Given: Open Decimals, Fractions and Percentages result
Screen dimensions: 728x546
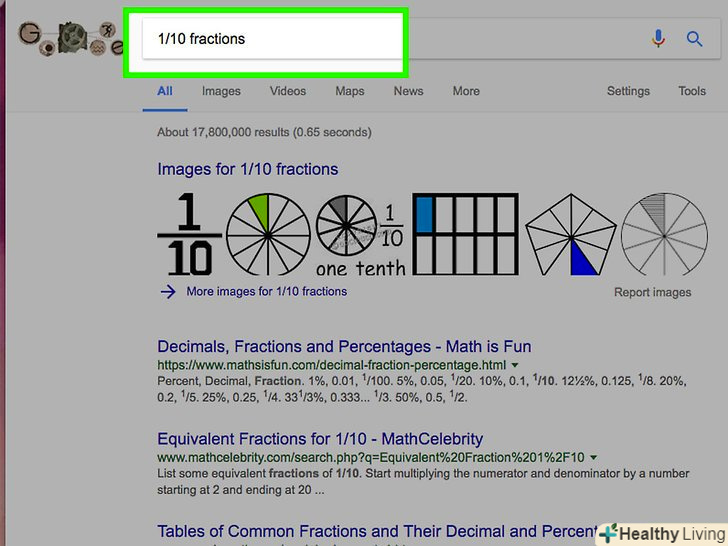Looking at the screenshot, I should pyautogui.click(x=324, y=345).
